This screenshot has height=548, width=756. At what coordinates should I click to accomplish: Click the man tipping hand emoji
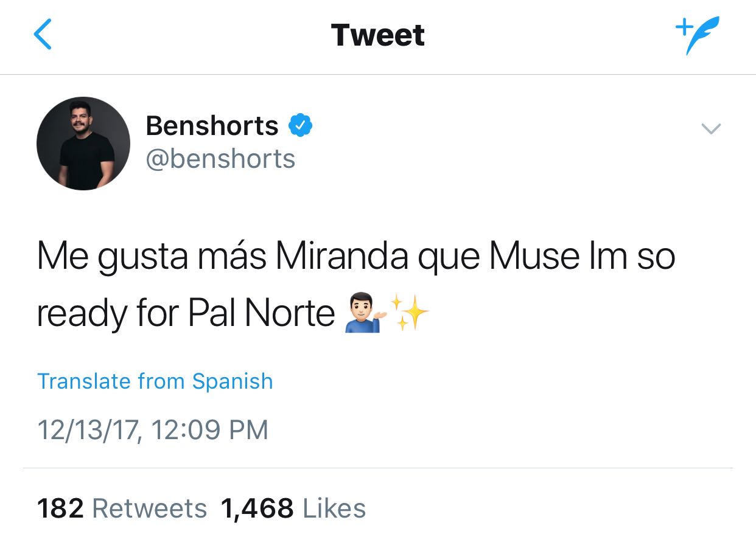pyautogui.click(x=362, y=314)
